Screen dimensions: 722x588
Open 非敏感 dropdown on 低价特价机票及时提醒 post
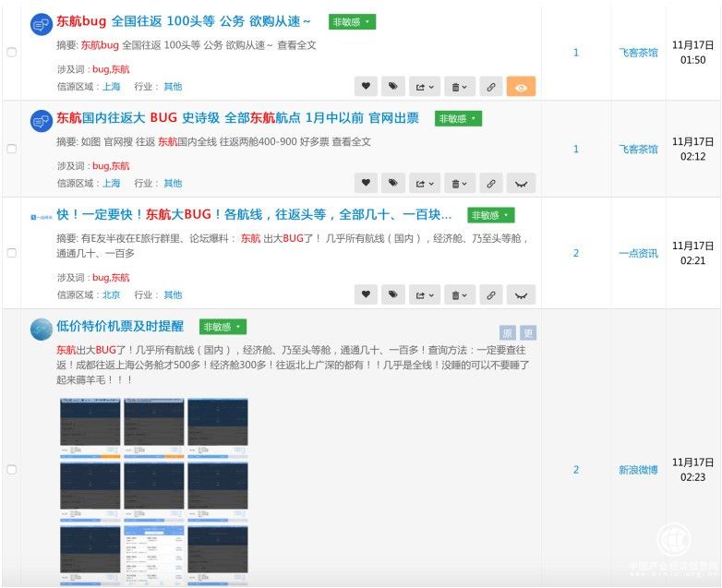click(223, 327)
